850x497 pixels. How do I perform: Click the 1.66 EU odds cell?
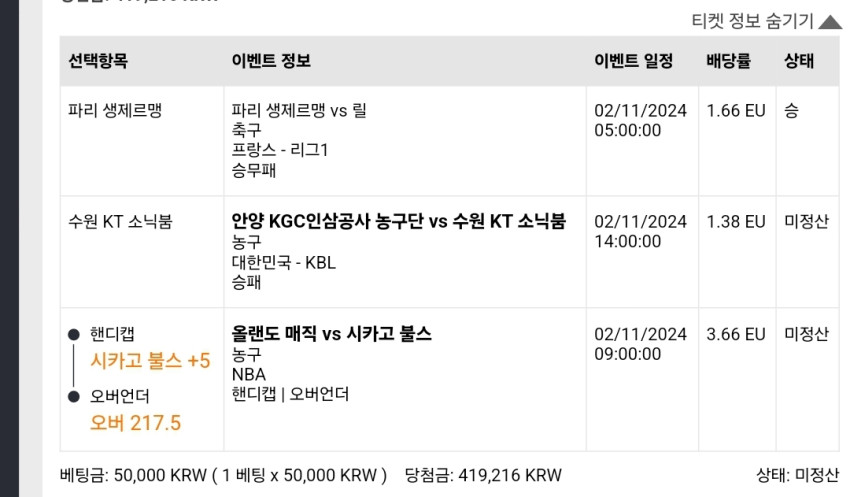[x=736, y=111]
